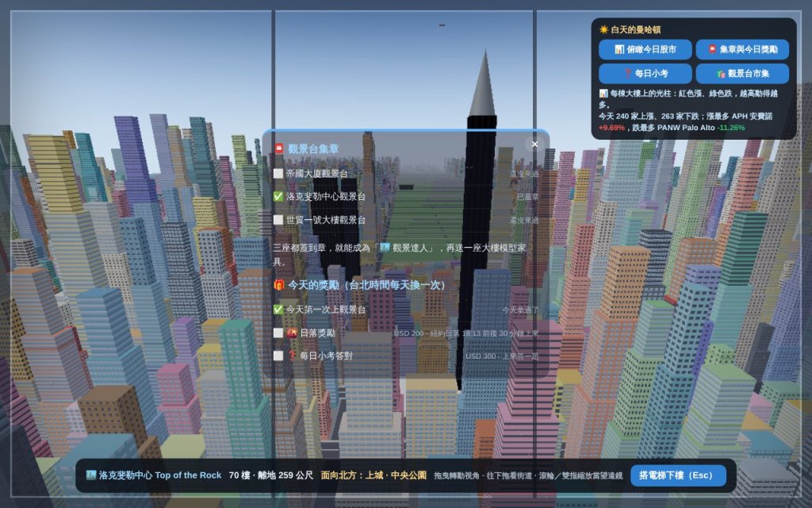Viewport: 812px width, 508px height.
Task: Click the question mark icon beside 每日小考答對
Action: 292,356
